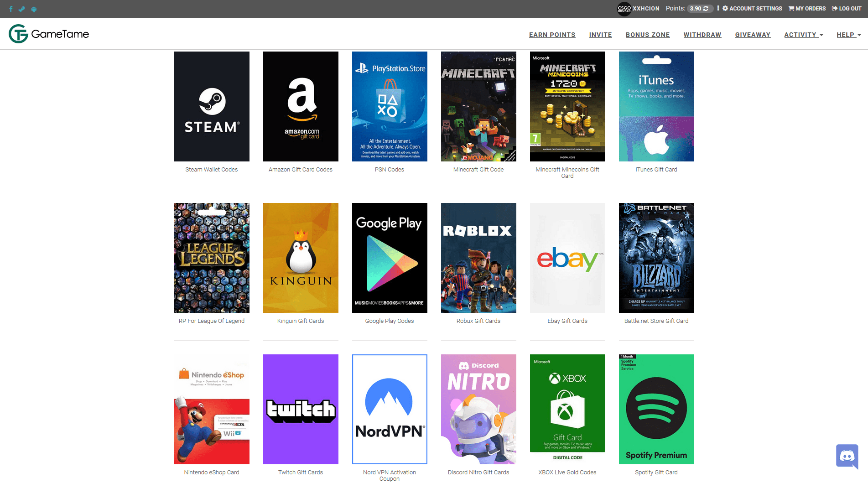Open the Discord chat widget
This screenshot has height=488, width=868.
tap(847, 456)
